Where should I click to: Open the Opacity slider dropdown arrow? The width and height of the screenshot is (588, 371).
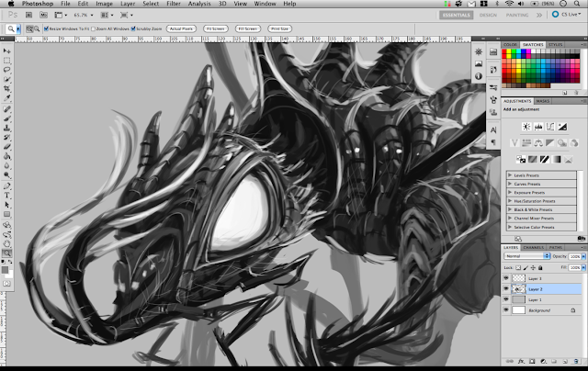(583, 256)
